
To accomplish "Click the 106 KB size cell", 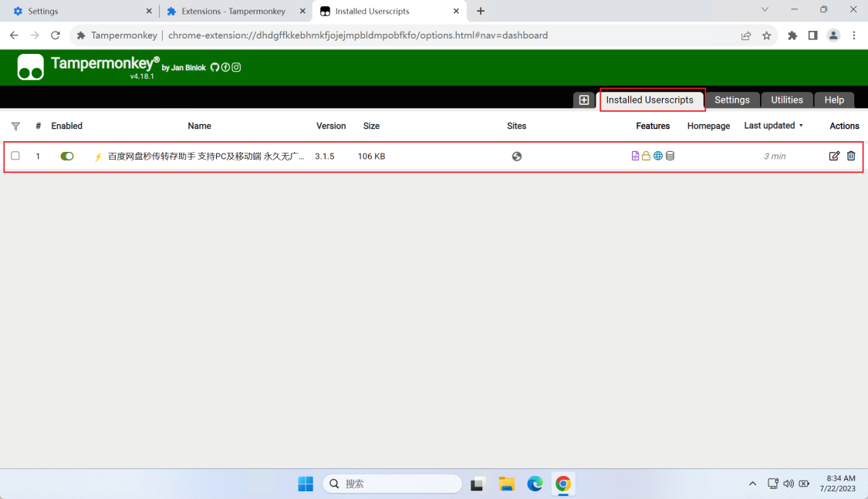I will click(x=371, y=156).
